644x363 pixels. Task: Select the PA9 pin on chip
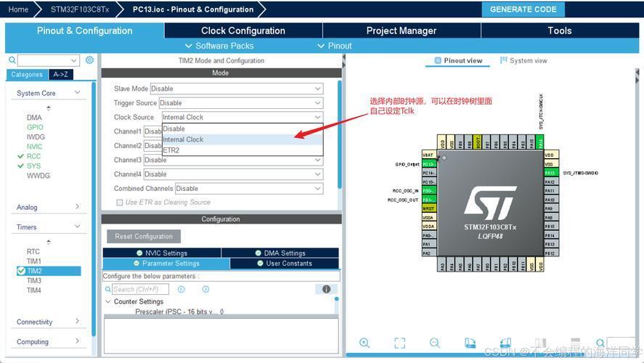552,208
